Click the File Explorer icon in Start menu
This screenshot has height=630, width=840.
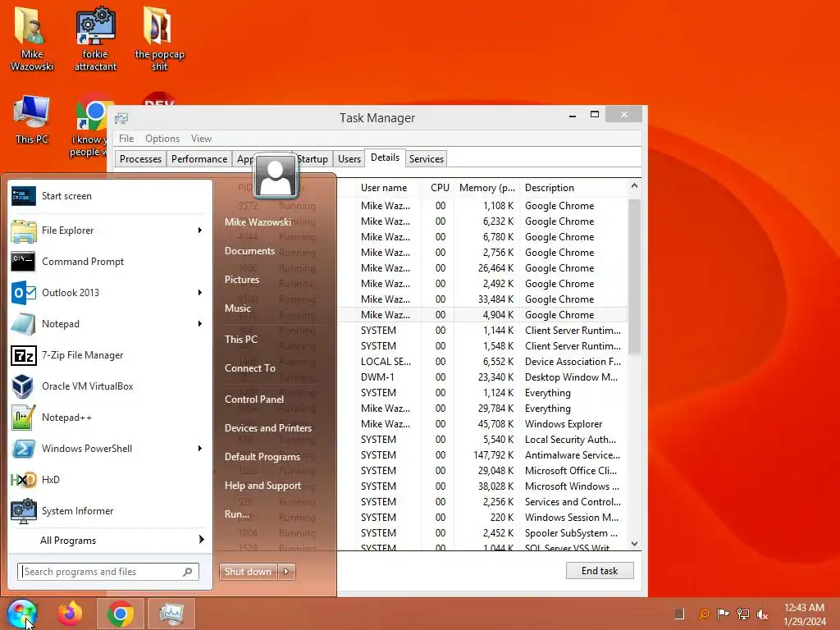coord(23,231)
